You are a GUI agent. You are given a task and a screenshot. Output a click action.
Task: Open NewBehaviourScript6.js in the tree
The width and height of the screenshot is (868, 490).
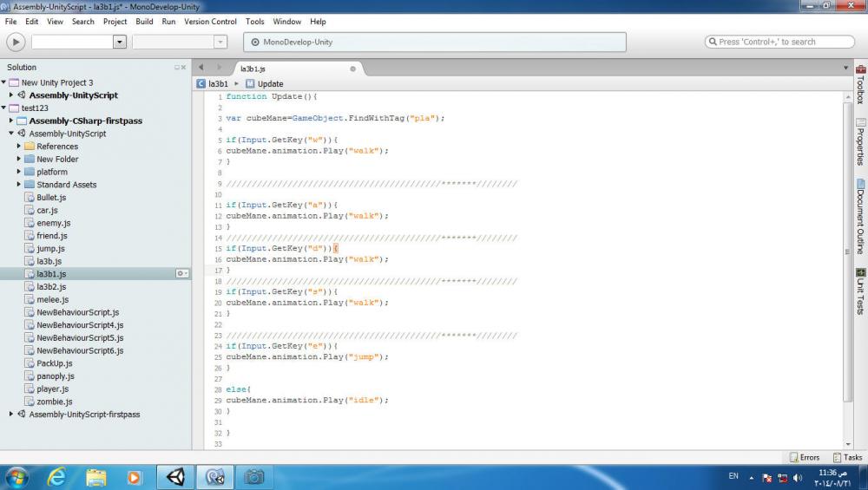[80, 350]
